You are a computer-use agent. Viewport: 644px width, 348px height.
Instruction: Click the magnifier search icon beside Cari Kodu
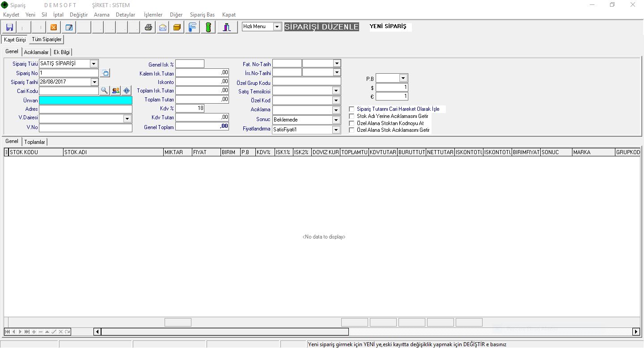click(104, 91)
